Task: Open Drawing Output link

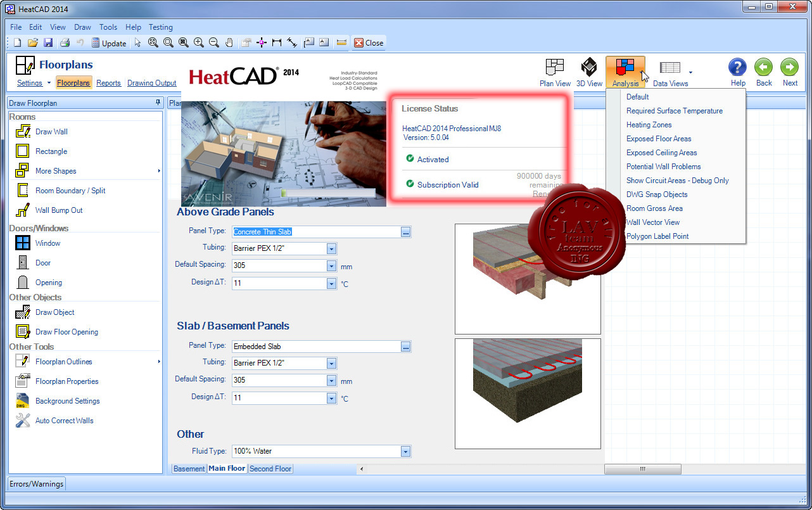Action: tap(152, 83)
